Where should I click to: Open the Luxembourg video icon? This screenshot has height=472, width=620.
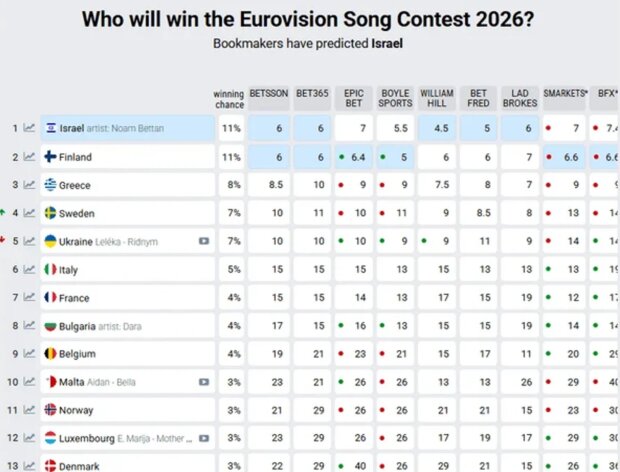tap(204, 439)
